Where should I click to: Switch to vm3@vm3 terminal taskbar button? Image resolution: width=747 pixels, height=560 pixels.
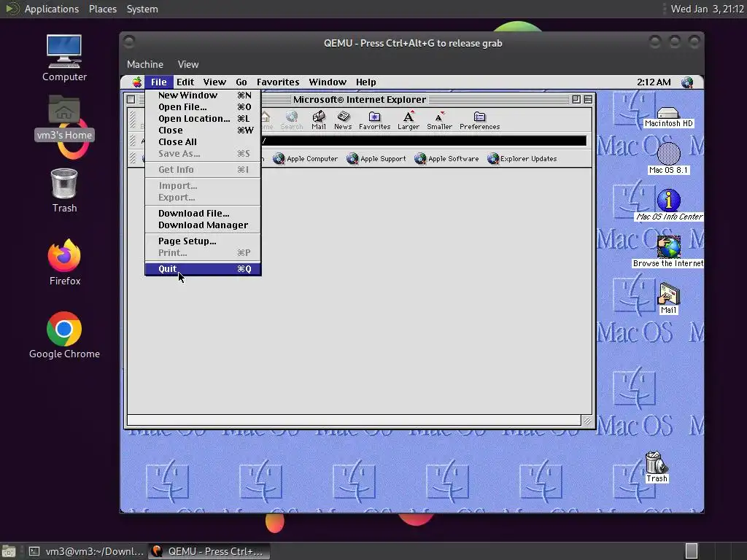point(86,551)
